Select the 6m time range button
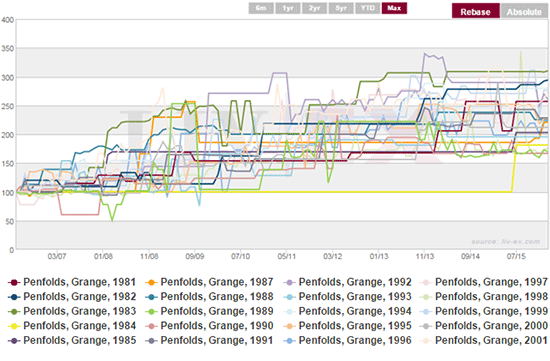Screen dimensions: 550x361 pyautogui.click(x=261, y=8)
